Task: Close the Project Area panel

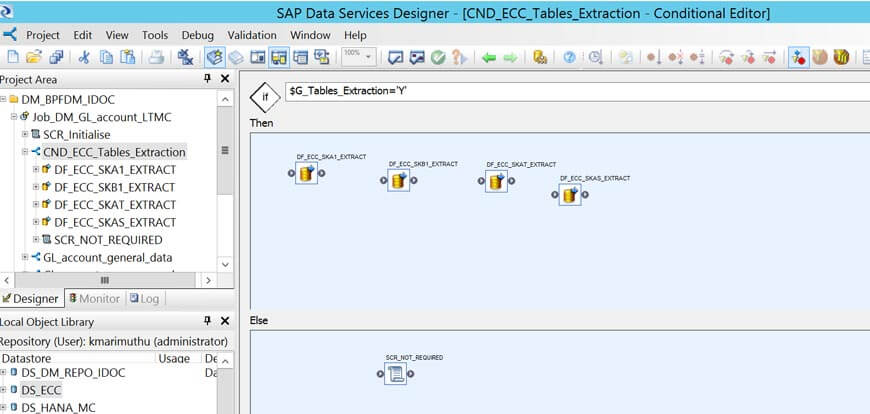Action: click(225, 79)
